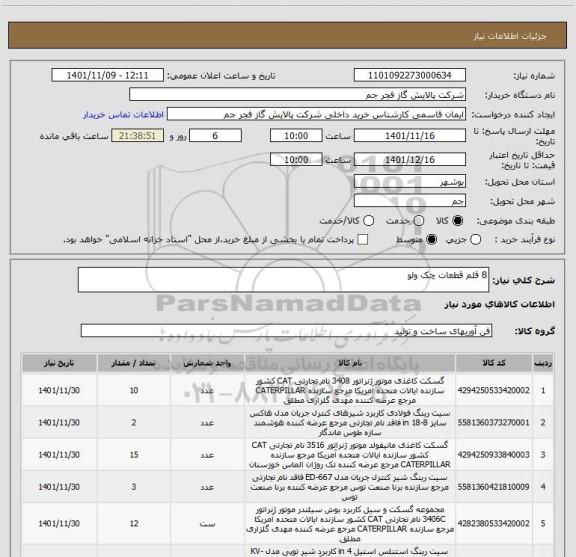Click the response deadline date 1401/11/16

[x=410, y=136]
